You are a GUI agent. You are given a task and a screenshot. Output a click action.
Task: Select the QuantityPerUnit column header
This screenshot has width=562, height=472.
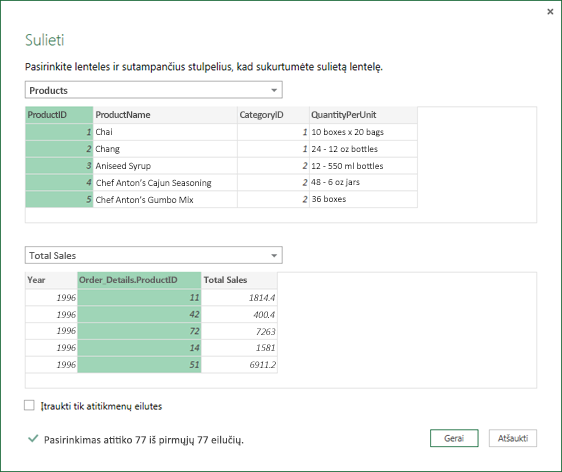click(363, 115)
